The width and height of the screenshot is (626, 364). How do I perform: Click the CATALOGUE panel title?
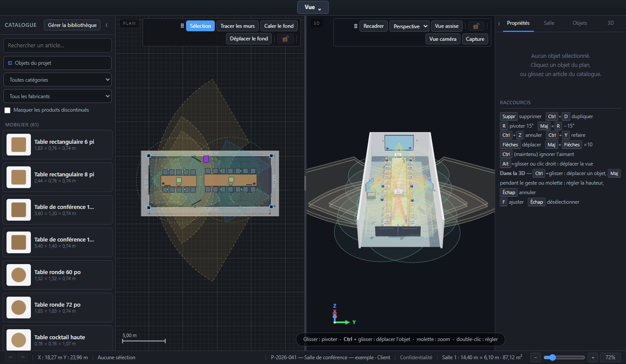(x=20, y=25)
